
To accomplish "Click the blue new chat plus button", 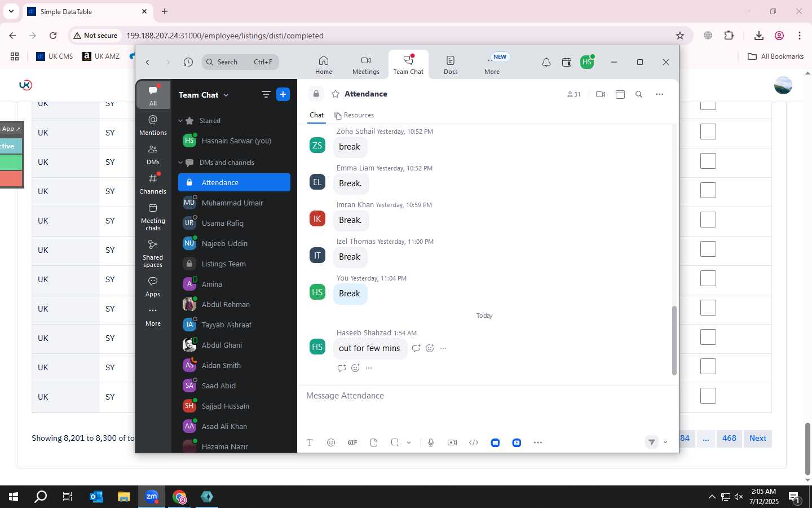I will 283,95.
